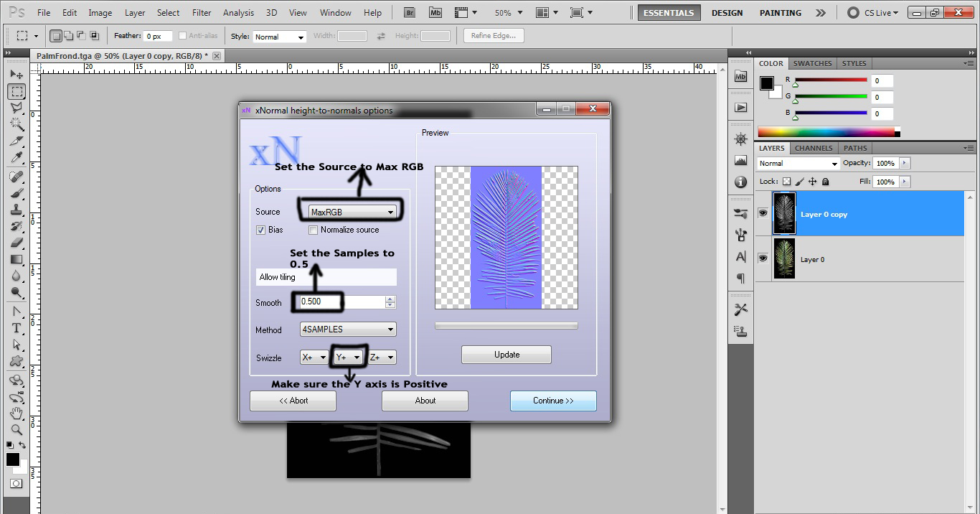Click the Update preview button
This screenshot has height=514, width=980.
pyautogui.click(x=507, y=355)
